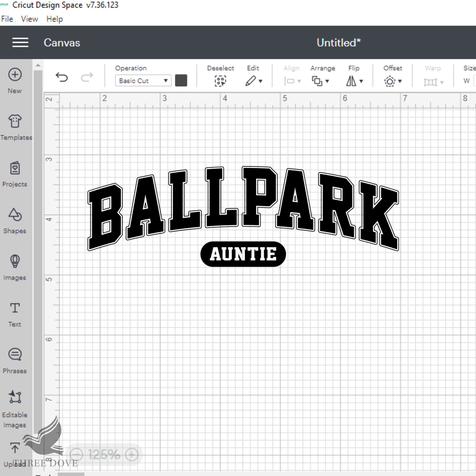Click the Edit pencil icon
The image size is (476, 476).
click(250, 81)
